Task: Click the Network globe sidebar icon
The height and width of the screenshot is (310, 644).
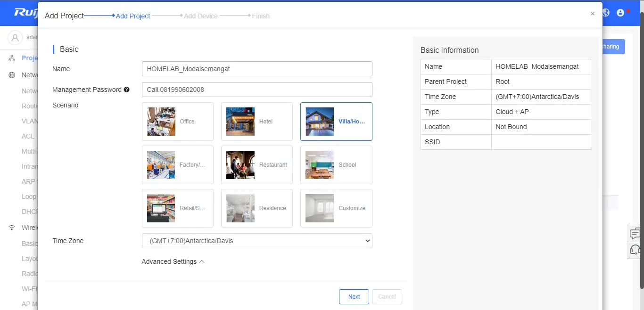Action: [12, 75]
